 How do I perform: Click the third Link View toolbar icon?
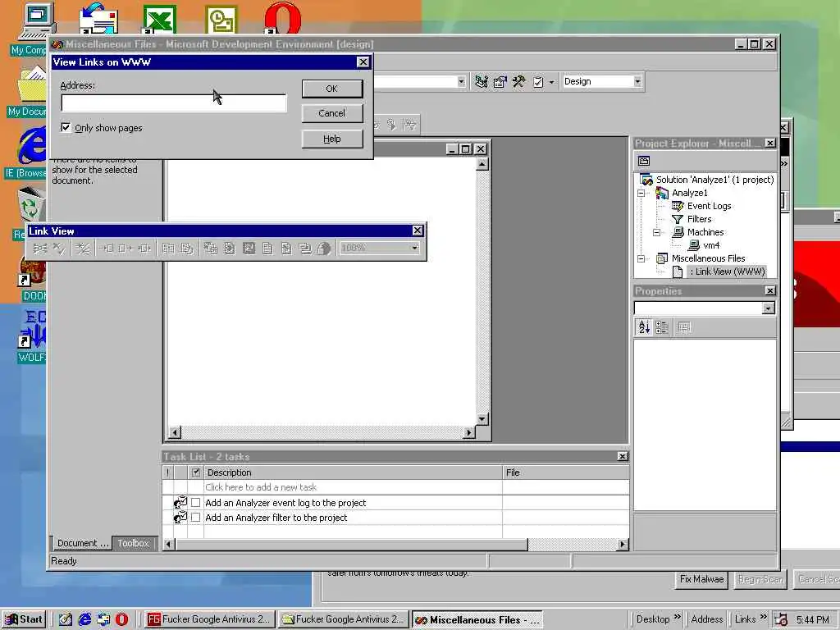[x=83, y=249]
